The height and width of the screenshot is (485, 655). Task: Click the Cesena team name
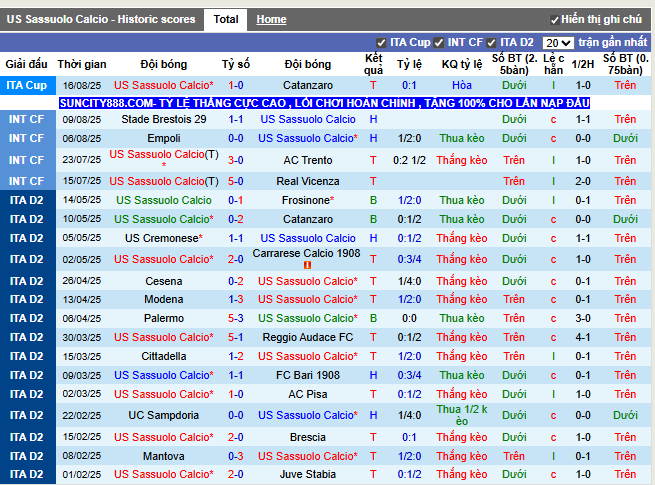point(164,282)
